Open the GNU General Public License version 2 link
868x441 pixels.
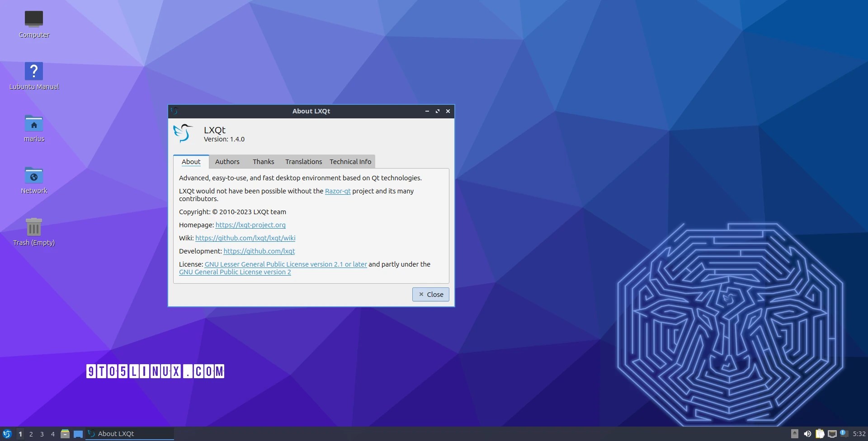coord(235,272)
